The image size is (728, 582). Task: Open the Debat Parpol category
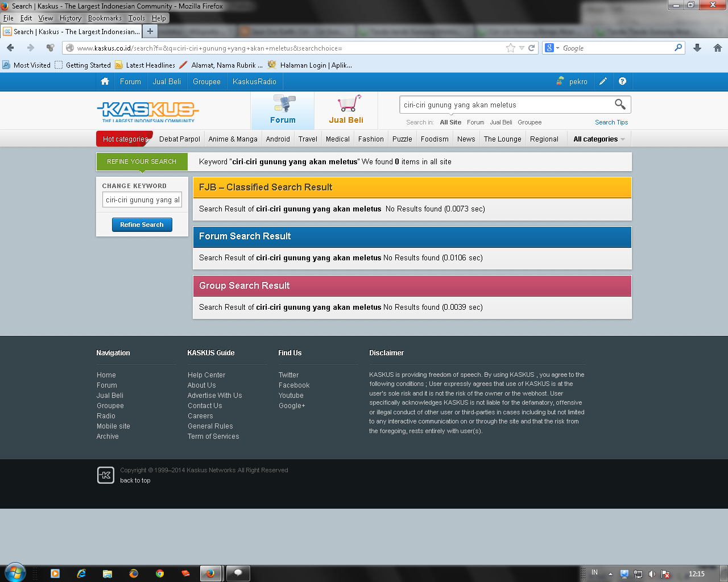(180, 139)
